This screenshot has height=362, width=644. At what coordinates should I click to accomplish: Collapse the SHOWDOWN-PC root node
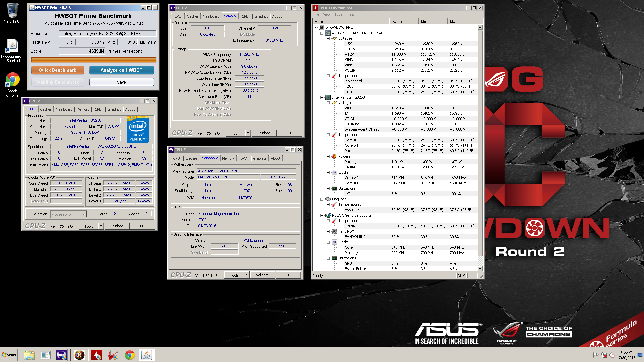pos(316,27)
